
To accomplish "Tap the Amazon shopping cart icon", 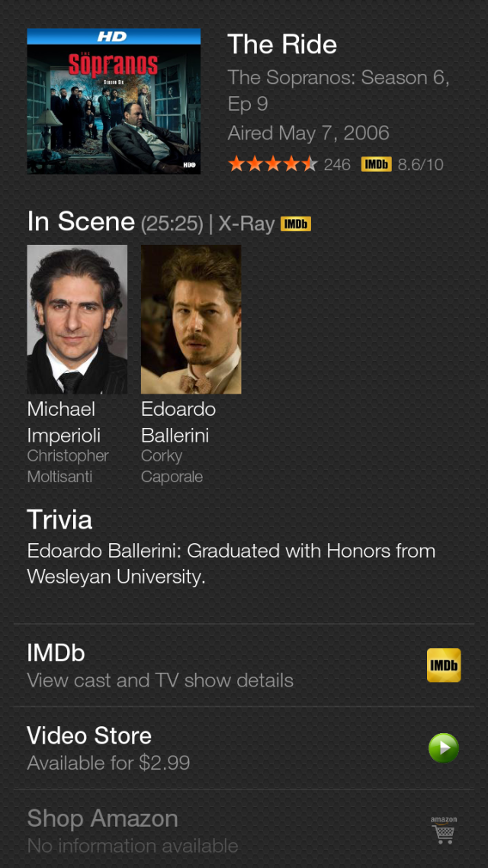I will click(443, 831).
